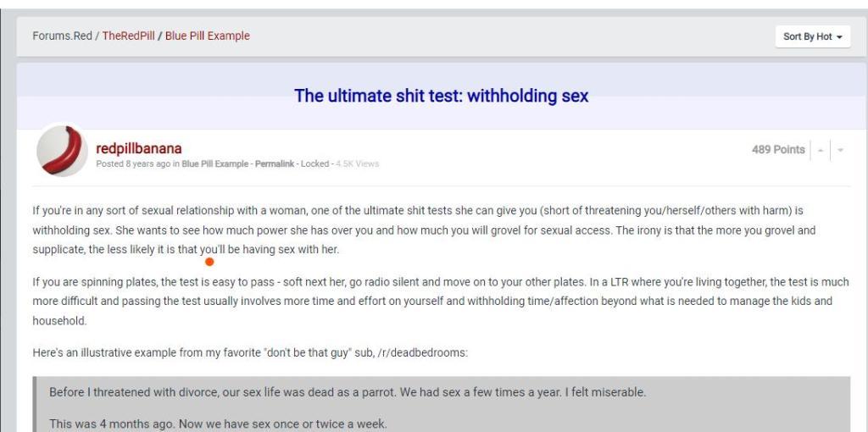Click the first paragraph of the post

tap(424, 230)
